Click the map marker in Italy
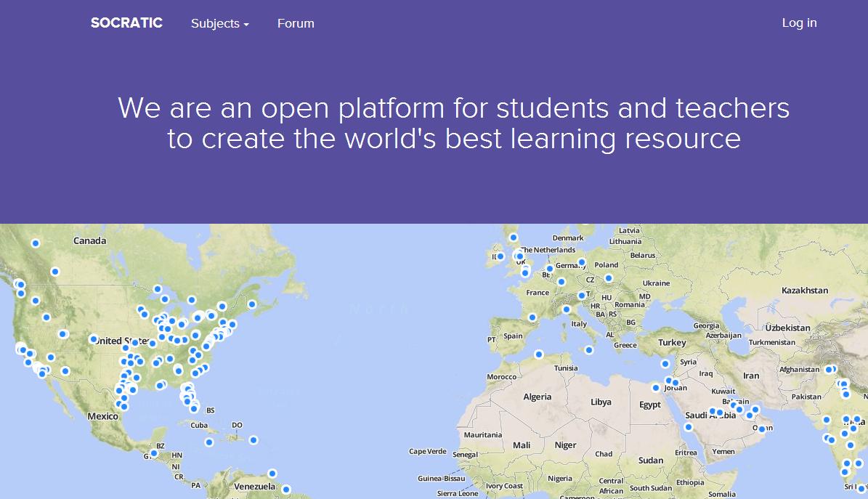 coord(567,309)
